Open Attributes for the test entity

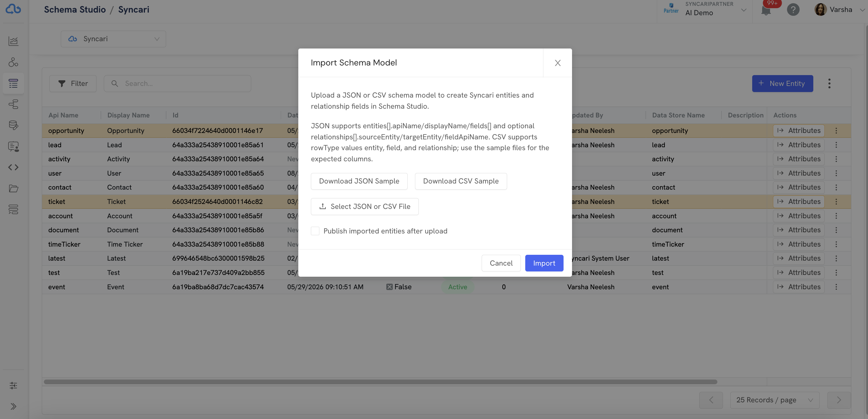799,273
